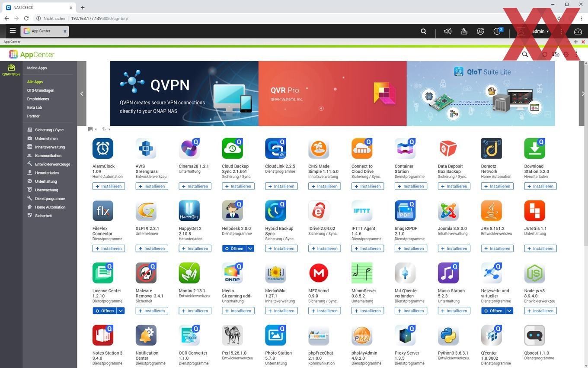This screenshot has width=588, height=368.
Task: Install MediaWiki 1.27.1
Action: click(281, 311)
